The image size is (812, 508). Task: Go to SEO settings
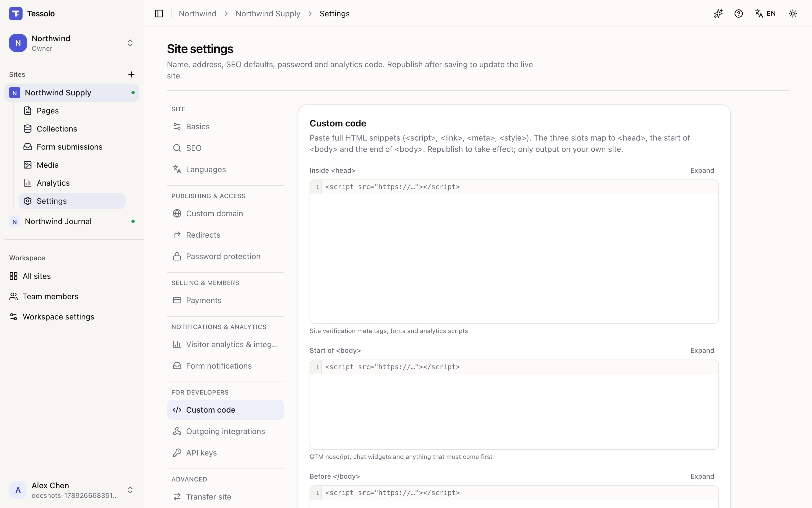tap(226, 148)
